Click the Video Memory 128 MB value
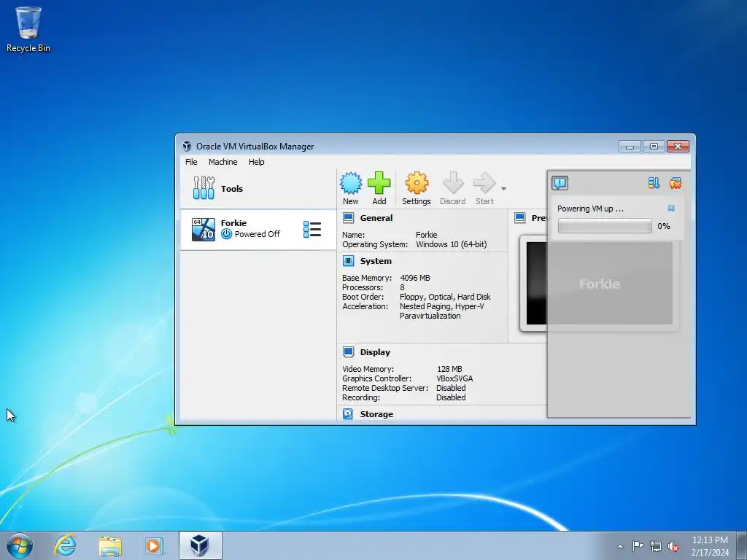Screen dimensions: 747x560 (x=449, y=369)
